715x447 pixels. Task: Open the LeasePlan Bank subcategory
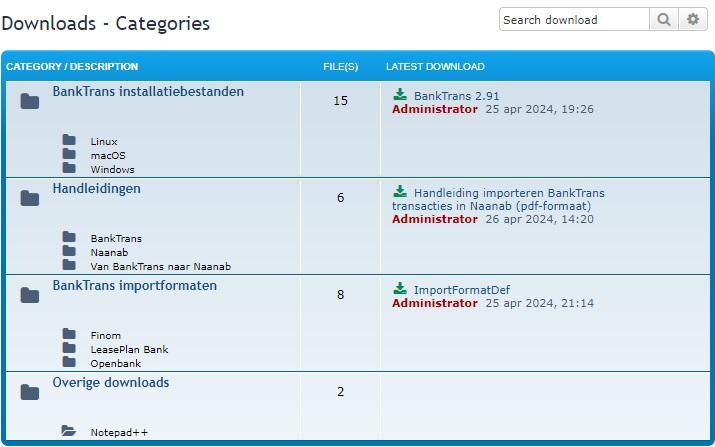pyautogui.click(x=129, y=350)
